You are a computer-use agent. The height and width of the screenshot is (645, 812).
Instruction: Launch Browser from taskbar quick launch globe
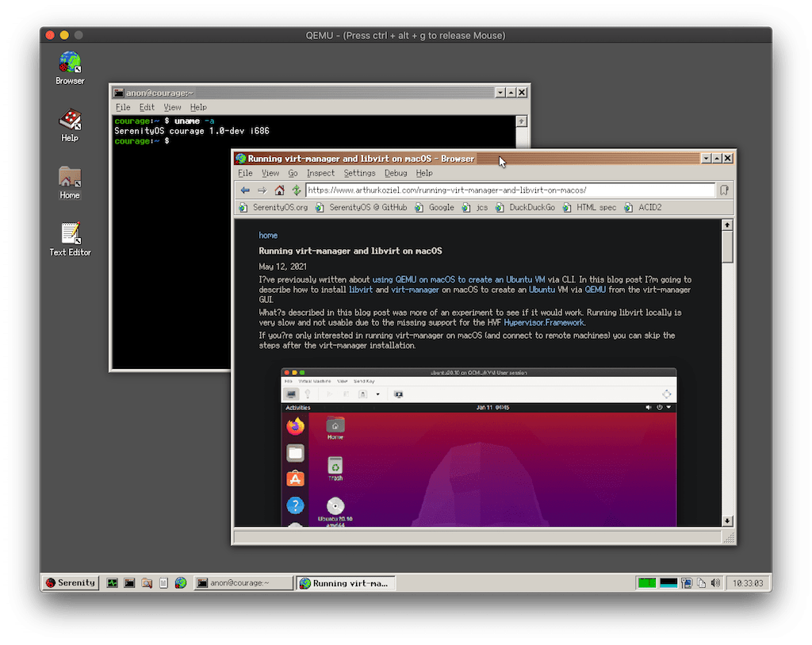(181, 583)
